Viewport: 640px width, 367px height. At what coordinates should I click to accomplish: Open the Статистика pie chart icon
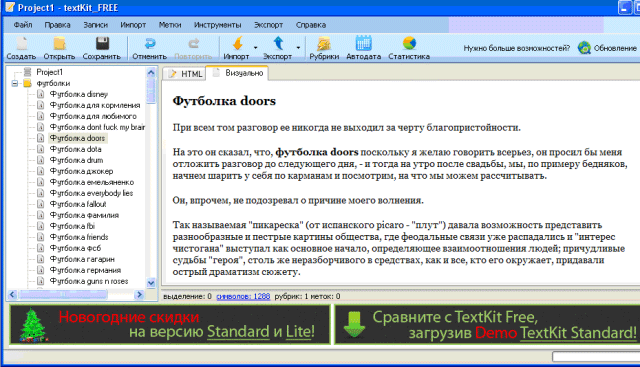[x=409, y=43]
